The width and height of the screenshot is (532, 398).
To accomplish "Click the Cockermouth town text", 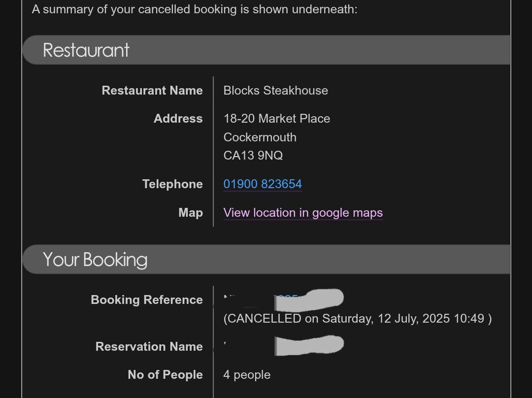I will click(x=260, y=137).
